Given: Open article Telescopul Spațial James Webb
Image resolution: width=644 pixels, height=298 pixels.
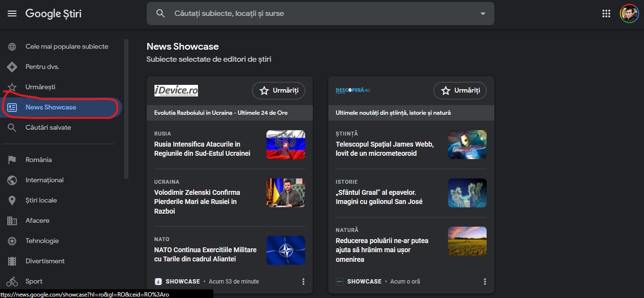Looking at the screenshot, I should click(385, 149).
